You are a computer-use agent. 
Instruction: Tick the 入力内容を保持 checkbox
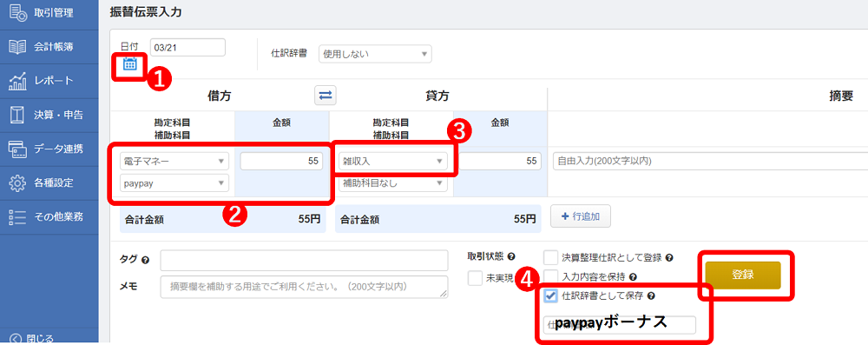coord(551,275)
